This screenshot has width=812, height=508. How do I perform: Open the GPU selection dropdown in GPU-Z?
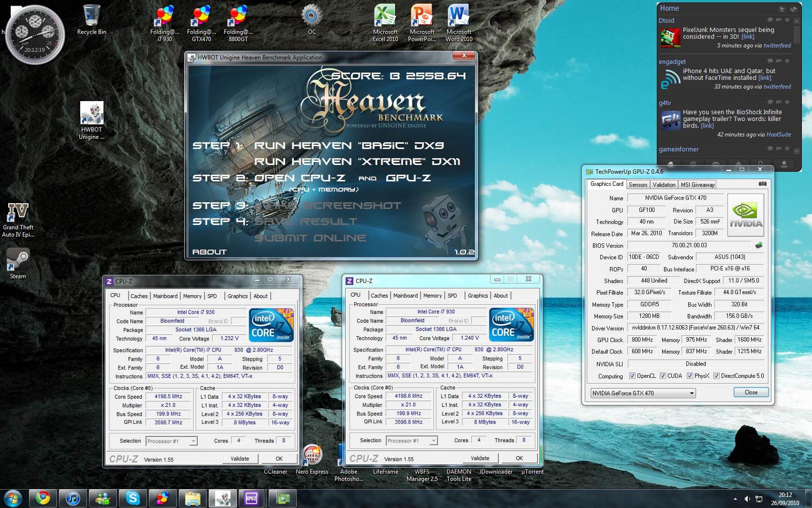[x=643, y=393]
